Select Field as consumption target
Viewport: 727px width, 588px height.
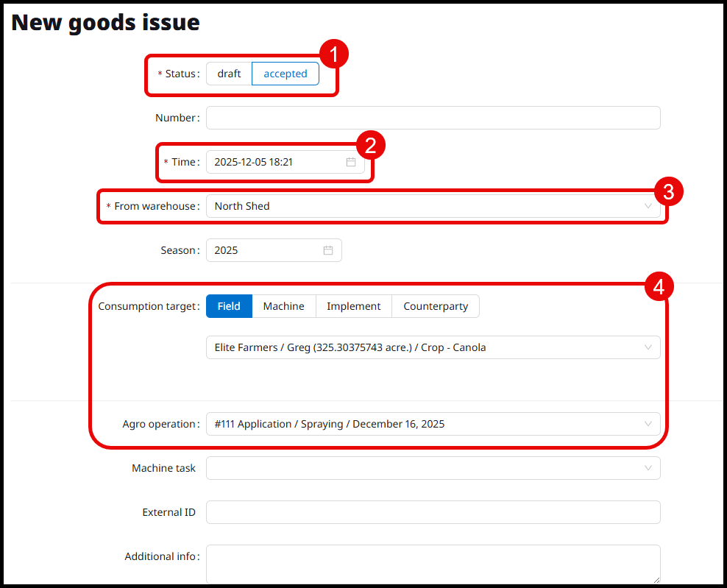229,306
